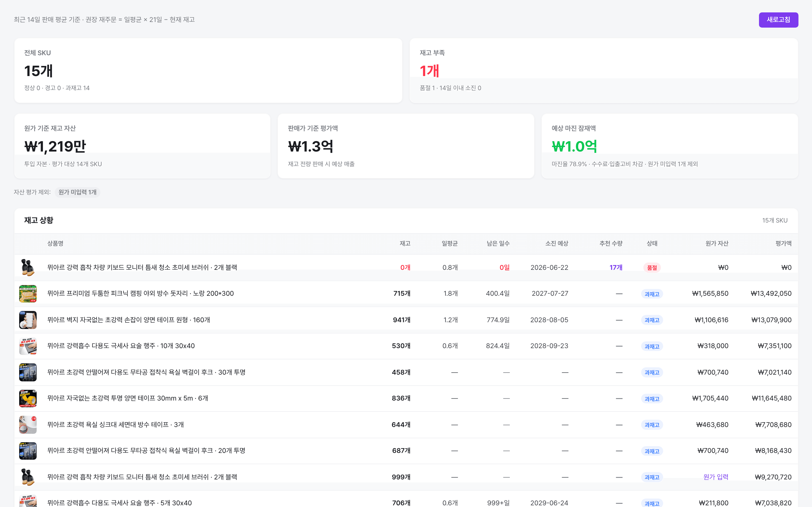Open the bathroom hook 30개 product thumbnail
This screenshot has height=507, width=812.
pos(28,372)
